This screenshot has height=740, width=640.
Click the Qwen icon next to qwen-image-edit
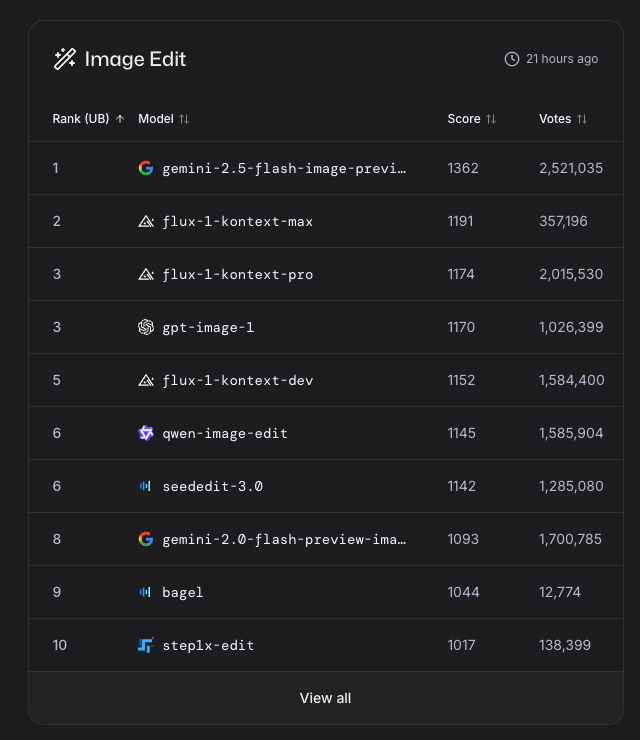pos(146,433)
